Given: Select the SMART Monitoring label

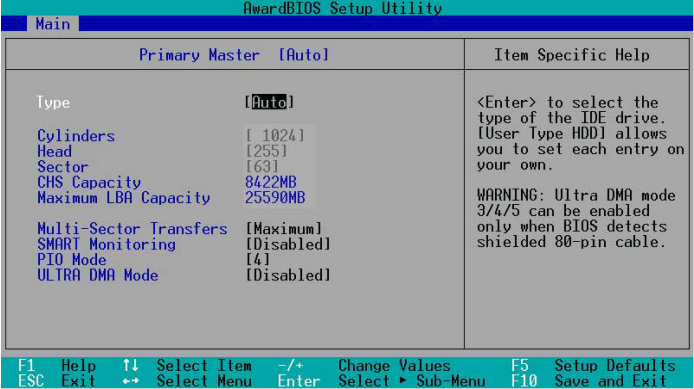Looking at the screenshot, I should coord(106,244).
